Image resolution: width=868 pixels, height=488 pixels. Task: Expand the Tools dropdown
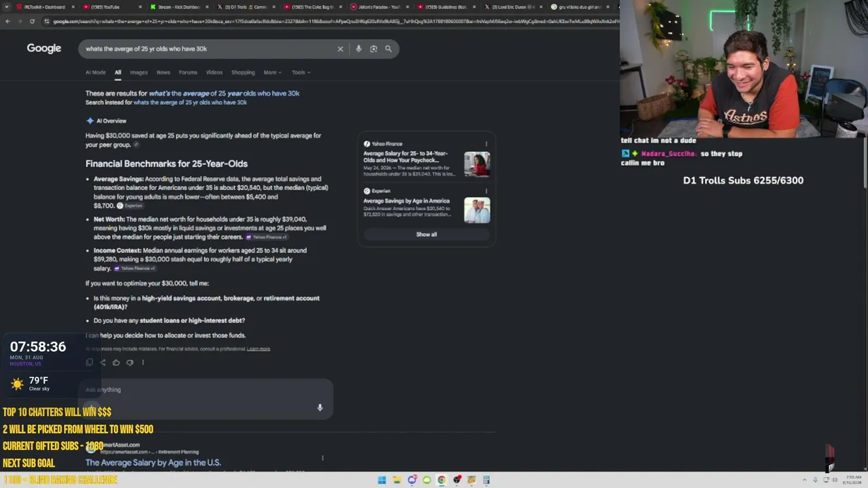pos(300,73)
